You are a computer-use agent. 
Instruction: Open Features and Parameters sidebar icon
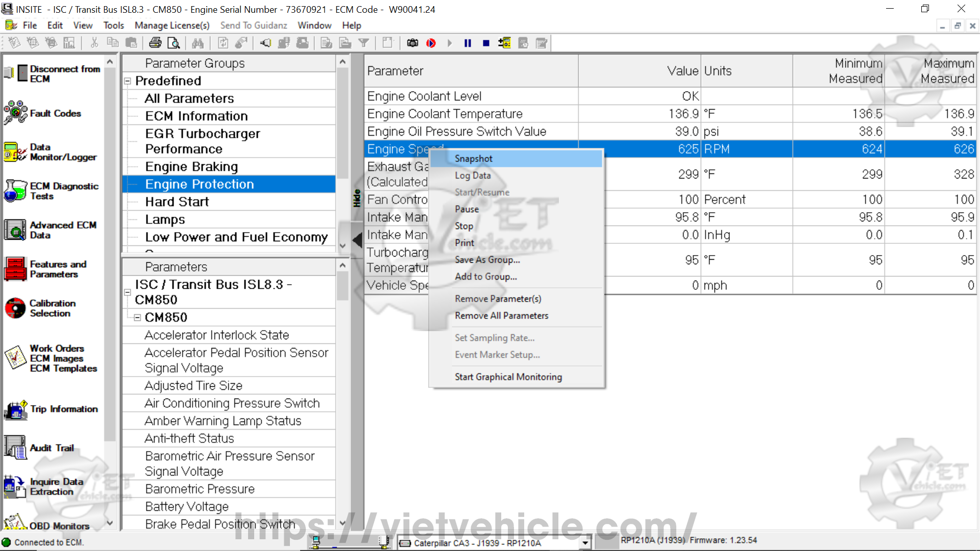pos(15,269)
